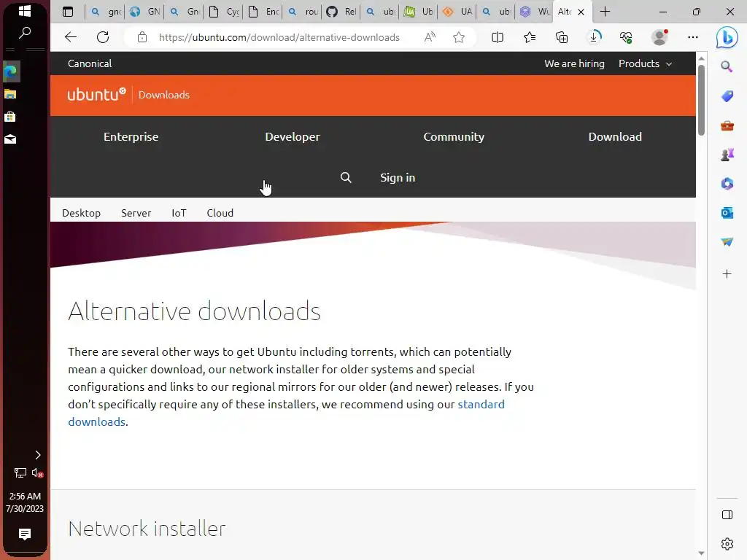
Task: Toggle the sidebar visibility button
Action: [727, 515]
